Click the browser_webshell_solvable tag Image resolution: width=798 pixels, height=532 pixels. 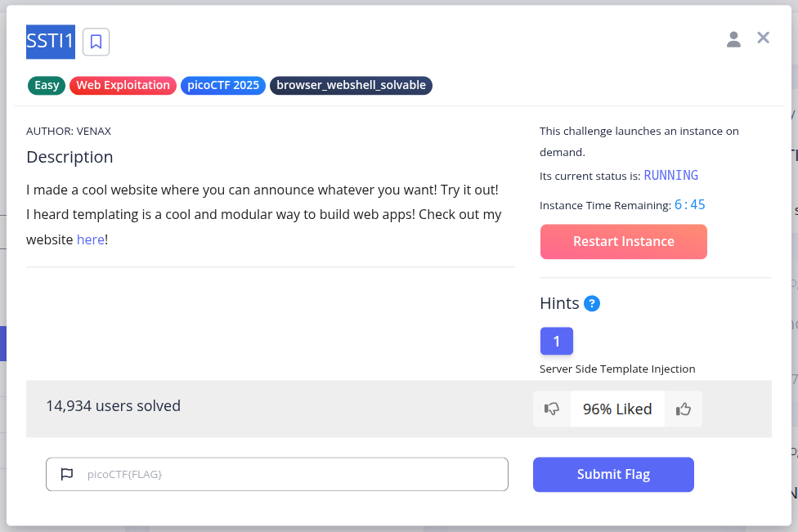pos(351,85)
